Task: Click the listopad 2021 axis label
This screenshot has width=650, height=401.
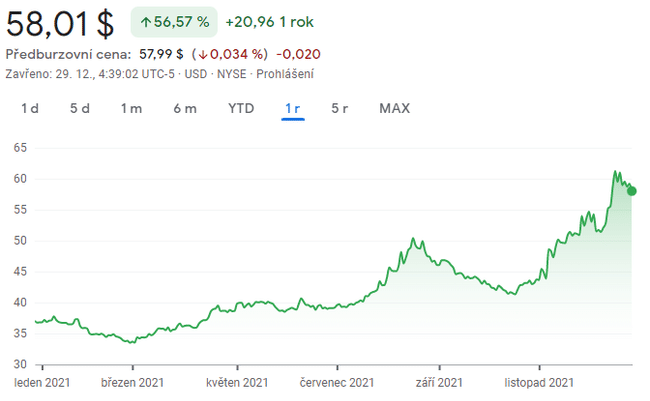Action: (540, 382)
